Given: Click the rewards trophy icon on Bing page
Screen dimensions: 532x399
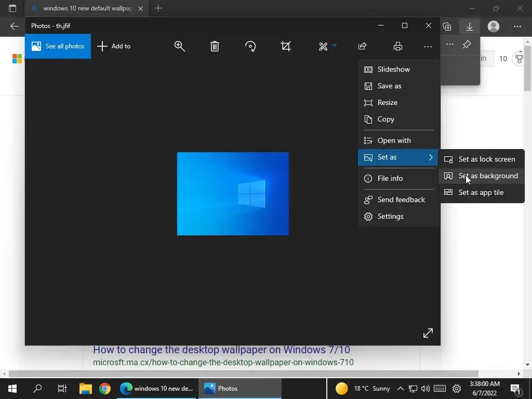Looking at the screenshot, I should [x=519, y=59].
